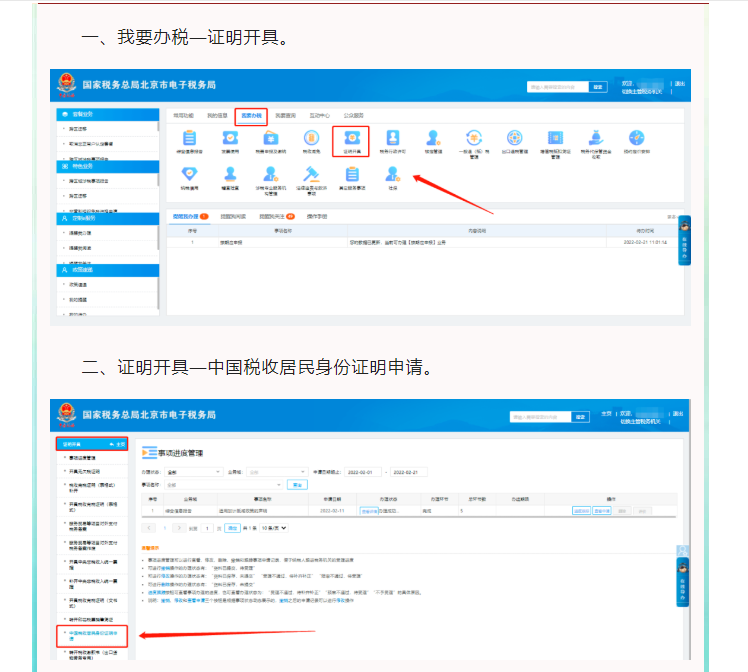Switch to 常用功能 tab
Viewport: 748px width, 672px height.
184,115
